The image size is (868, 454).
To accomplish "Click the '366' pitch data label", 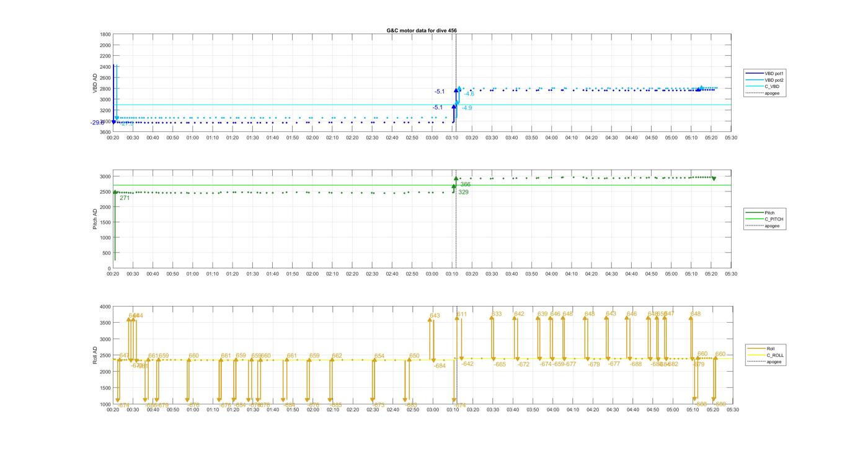I will pyautogui.click(x=466, y=185).
